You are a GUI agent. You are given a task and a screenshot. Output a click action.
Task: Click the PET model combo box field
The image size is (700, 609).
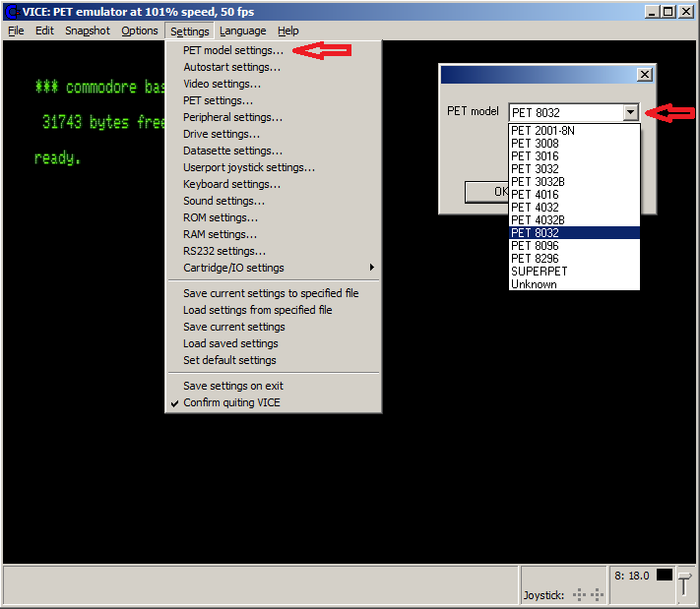[x=574, y=112]
